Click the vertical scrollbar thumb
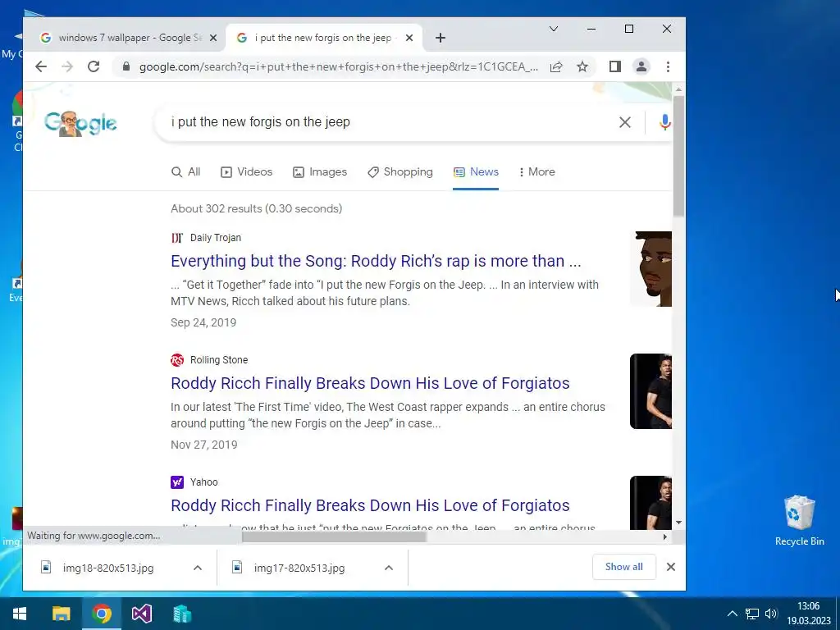Image resolution: width=840 pixels, height=630 pixels. pos(678,157)
